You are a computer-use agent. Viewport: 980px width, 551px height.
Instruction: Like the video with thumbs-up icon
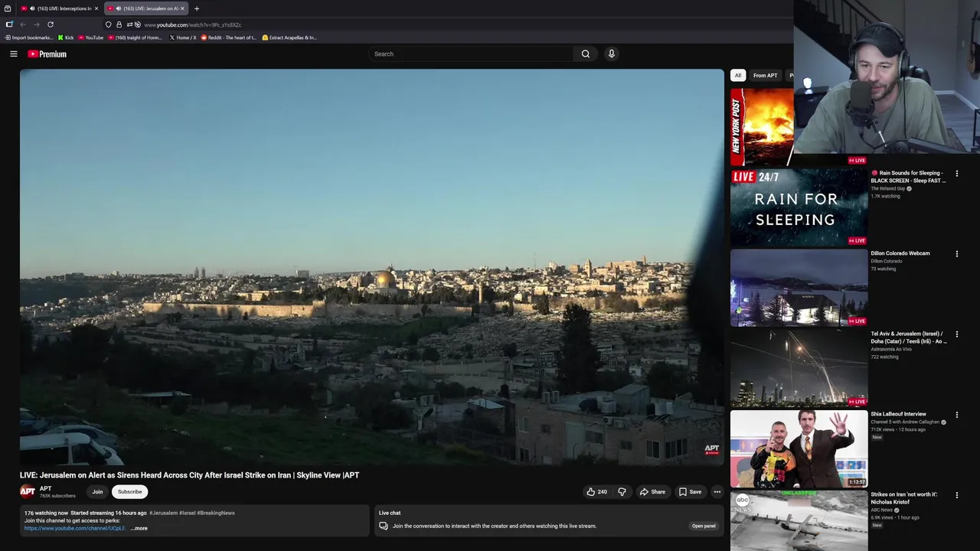click(596, 492)
